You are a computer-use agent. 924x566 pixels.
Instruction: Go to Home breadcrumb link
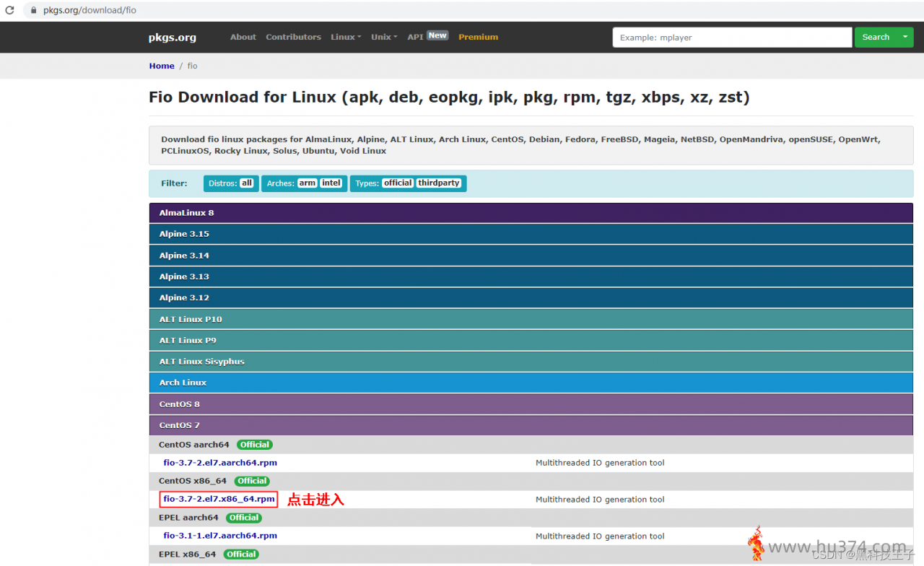162,66
